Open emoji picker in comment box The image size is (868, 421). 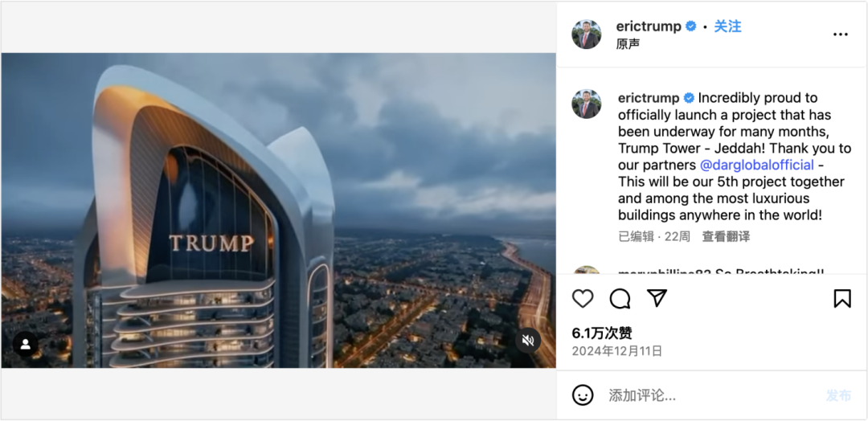pos(583,395)
